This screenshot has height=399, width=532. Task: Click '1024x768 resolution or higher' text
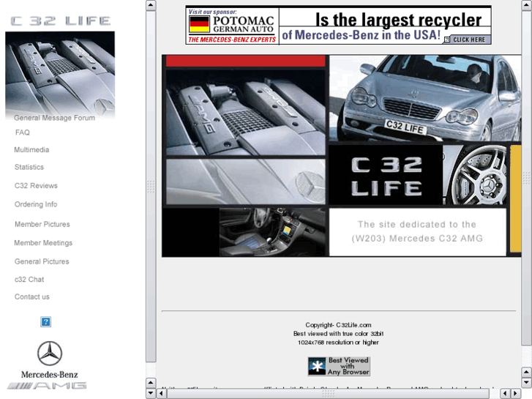coord(338,343)
